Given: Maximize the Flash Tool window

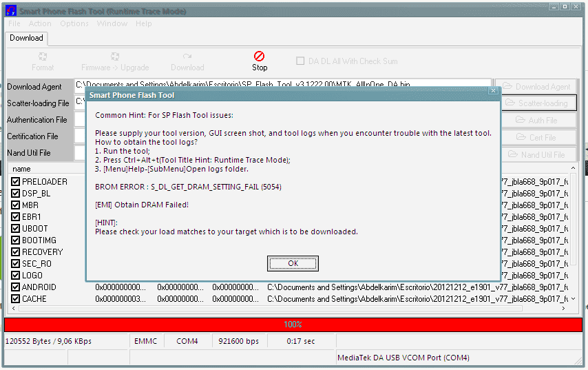Looking at the screenshot, I should pyautogui.click(x=565, y=7).
